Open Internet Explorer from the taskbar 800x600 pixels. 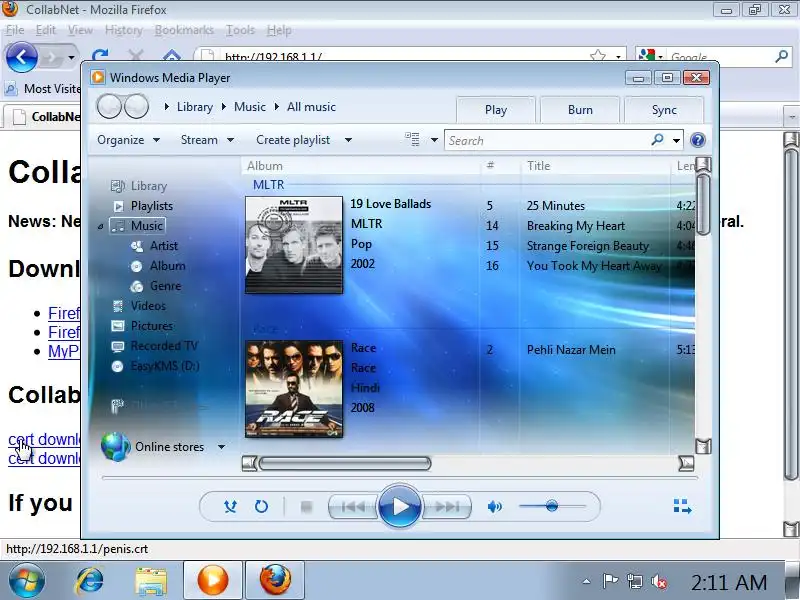89,580
